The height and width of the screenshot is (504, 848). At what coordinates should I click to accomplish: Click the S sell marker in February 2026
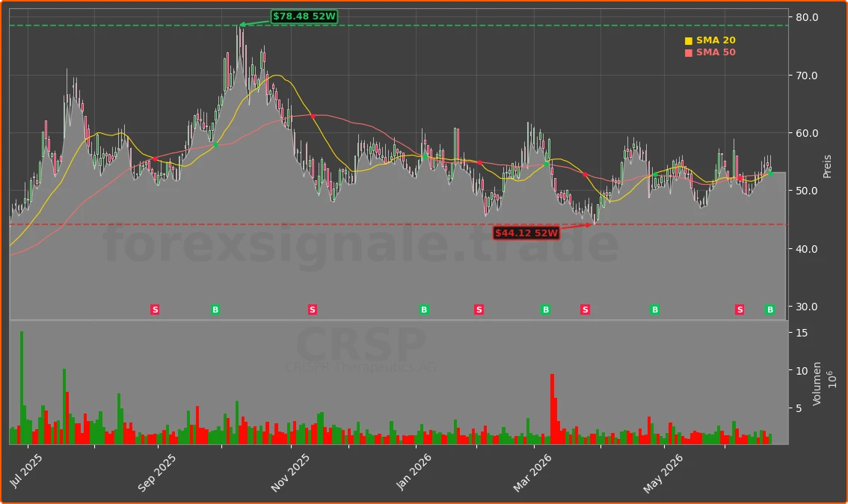(x=479, y=310)
